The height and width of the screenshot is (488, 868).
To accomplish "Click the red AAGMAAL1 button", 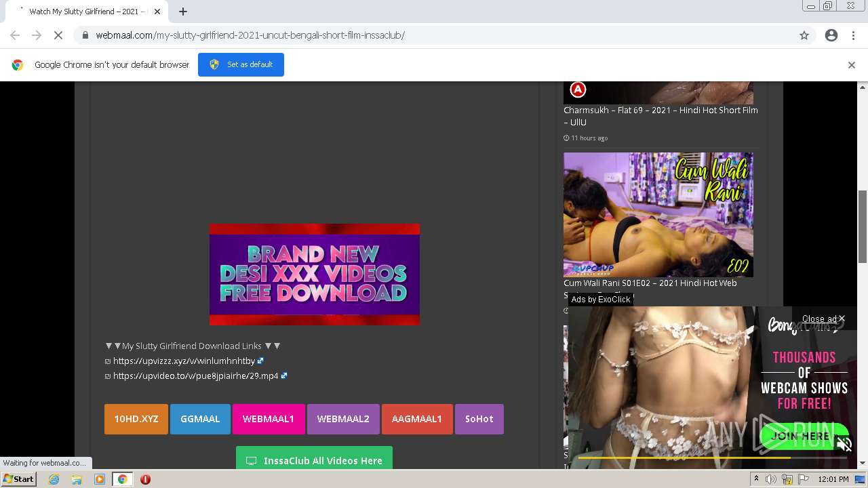I will point(417,419).
